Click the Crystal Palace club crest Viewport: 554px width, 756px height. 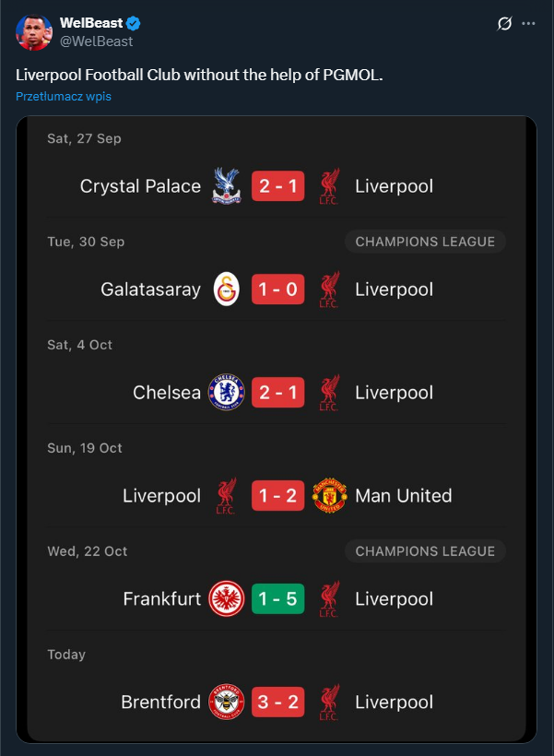tap(226, 186)
